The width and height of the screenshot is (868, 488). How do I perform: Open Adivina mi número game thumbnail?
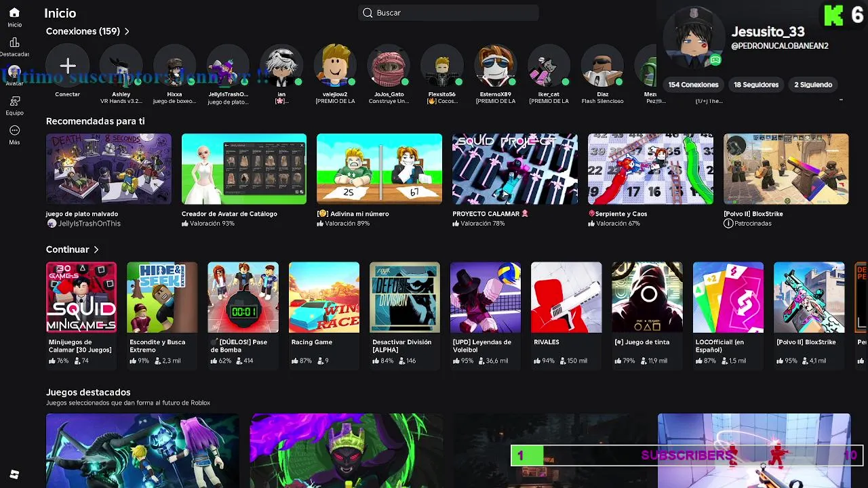coord(379,169)
